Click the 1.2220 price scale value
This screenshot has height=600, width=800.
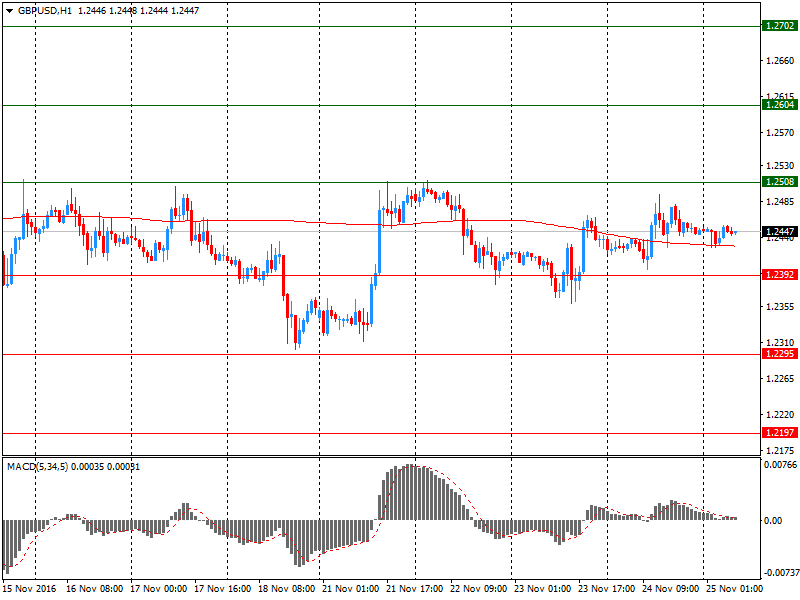click(780, 414)
